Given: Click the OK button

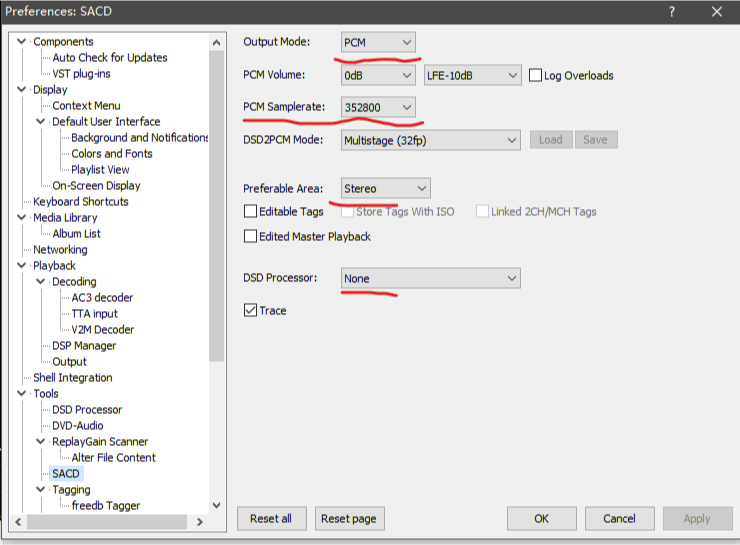Looking at the screenshot, I should [x=541, y=519].
